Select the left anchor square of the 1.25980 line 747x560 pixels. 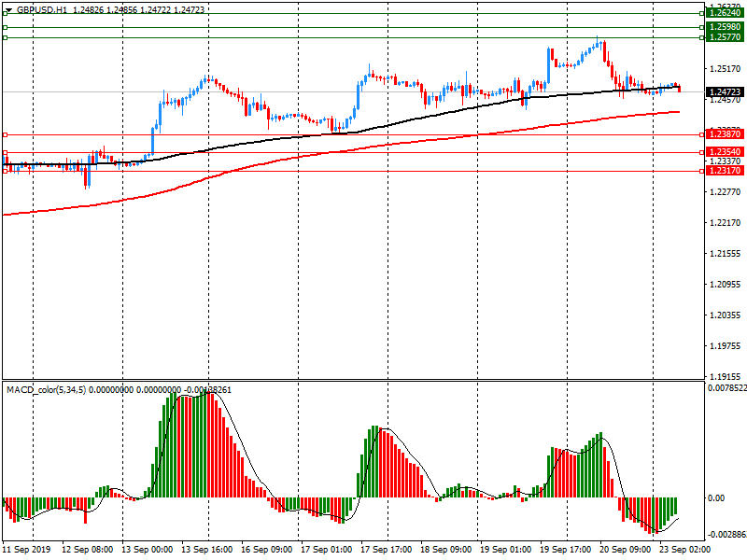6,28
